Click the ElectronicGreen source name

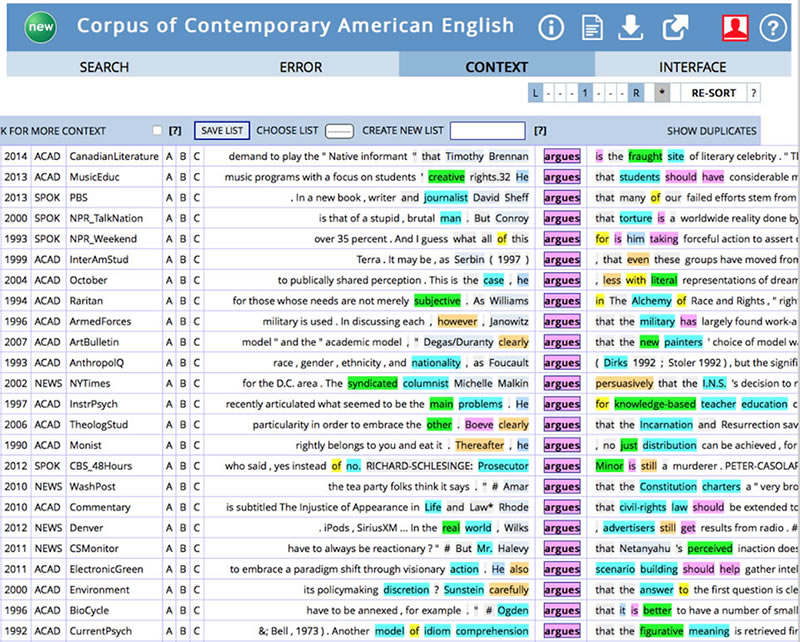coord(106,569)
